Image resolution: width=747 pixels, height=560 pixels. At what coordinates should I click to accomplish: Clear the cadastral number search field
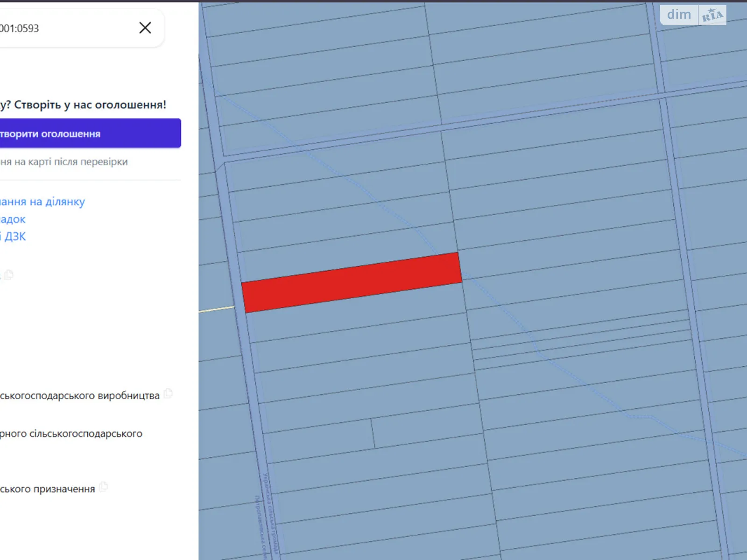tap(145, 28)
